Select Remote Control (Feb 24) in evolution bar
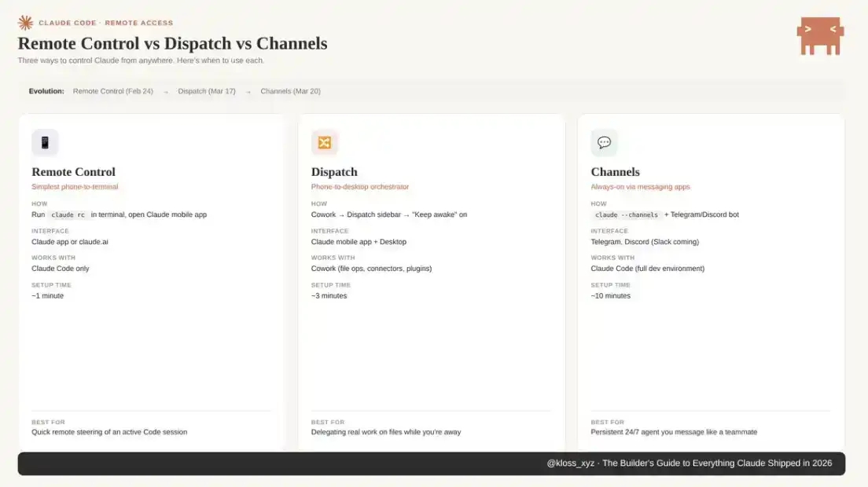Screen dimensions: 868x487 pyautogui.click(x=112, y=91)
